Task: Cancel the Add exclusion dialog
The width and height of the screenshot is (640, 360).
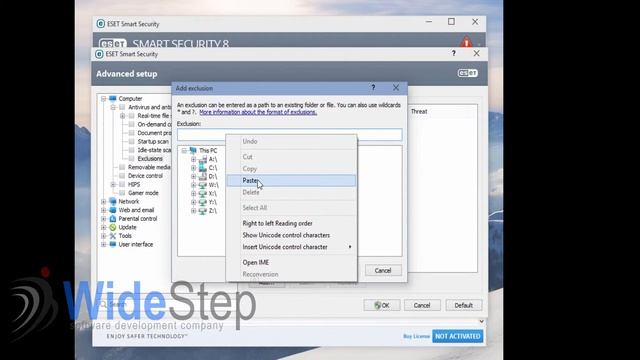Action: coord(383,270)
